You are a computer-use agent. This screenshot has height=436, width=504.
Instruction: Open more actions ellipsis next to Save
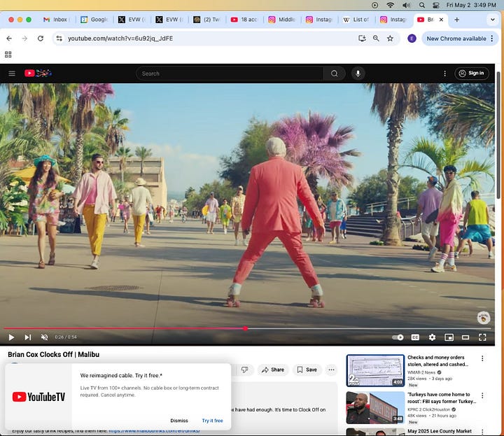[x=331, y=370]
